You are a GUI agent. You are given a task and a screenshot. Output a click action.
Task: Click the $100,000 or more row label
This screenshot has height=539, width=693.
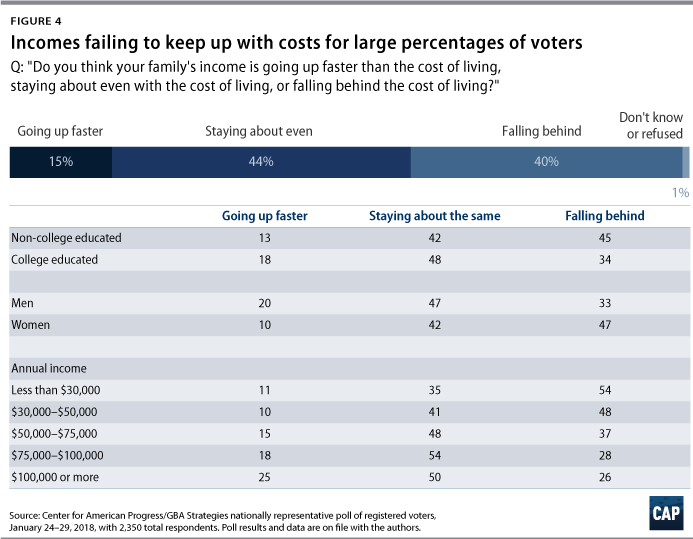pyautogui.click(x=55, y=477)
